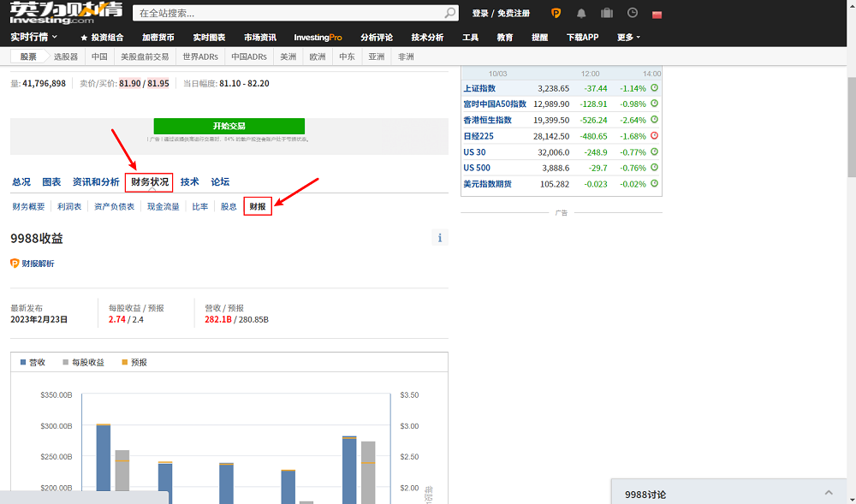Image resolution: width=856 pixels, height=504 pixels.
Task: Open the clock history icon in header
Action: pyautogui.click(x=633, y=13)
